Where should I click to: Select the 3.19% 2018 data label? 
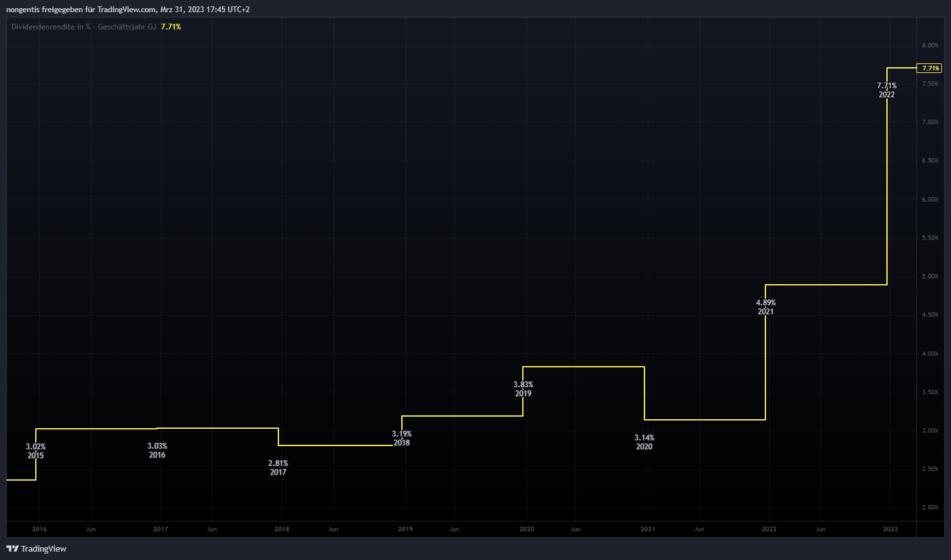click(x=401, y=438)
